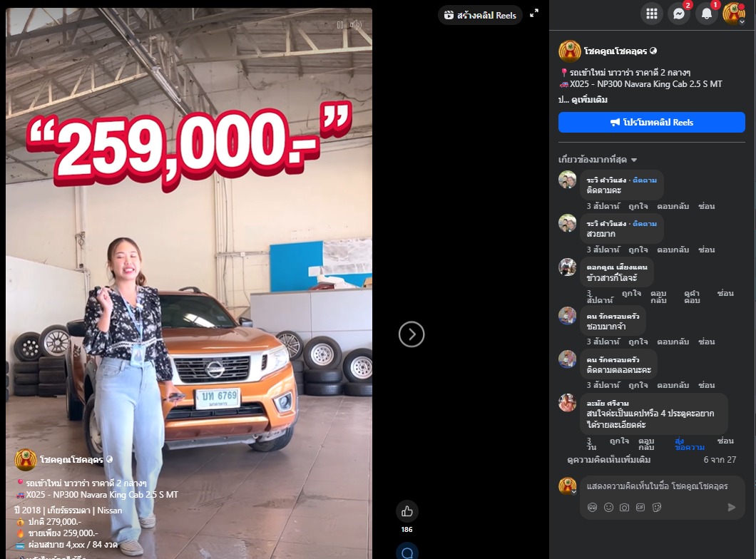This screenshot has width=756, height=559.
Task: Open the notifications bell icon
Action: pos(706,14)
